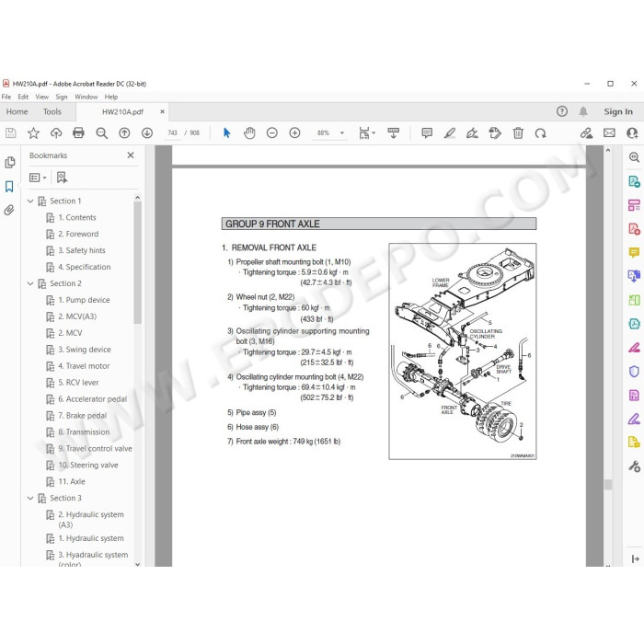Click the scrolling mode toolbar icon
This screenshot has height=644, width=644.
click(394, 133)
